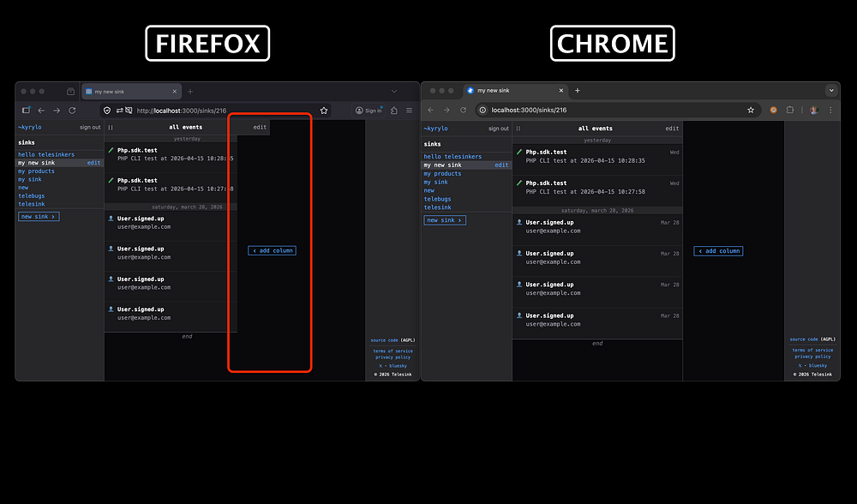Click the 'new sink' button in Firefox
The height and width of the screenshot is (504, 857).
39,217
